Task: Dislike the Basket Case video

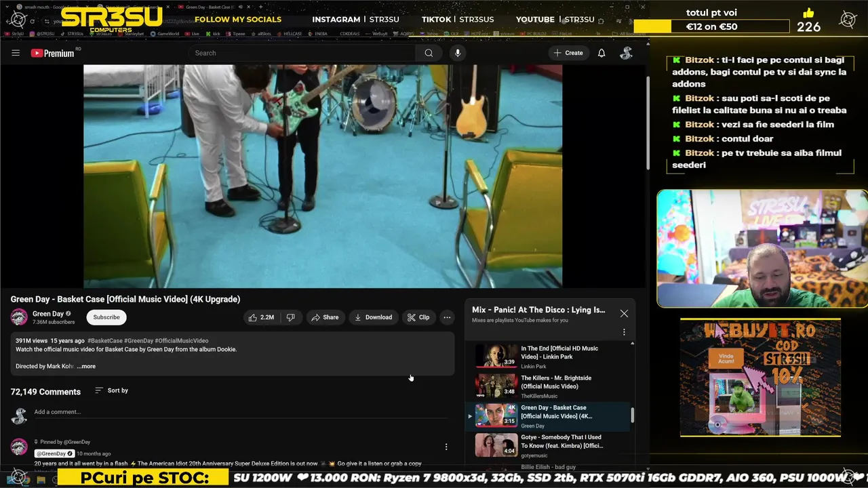Action: click(290, 317)
